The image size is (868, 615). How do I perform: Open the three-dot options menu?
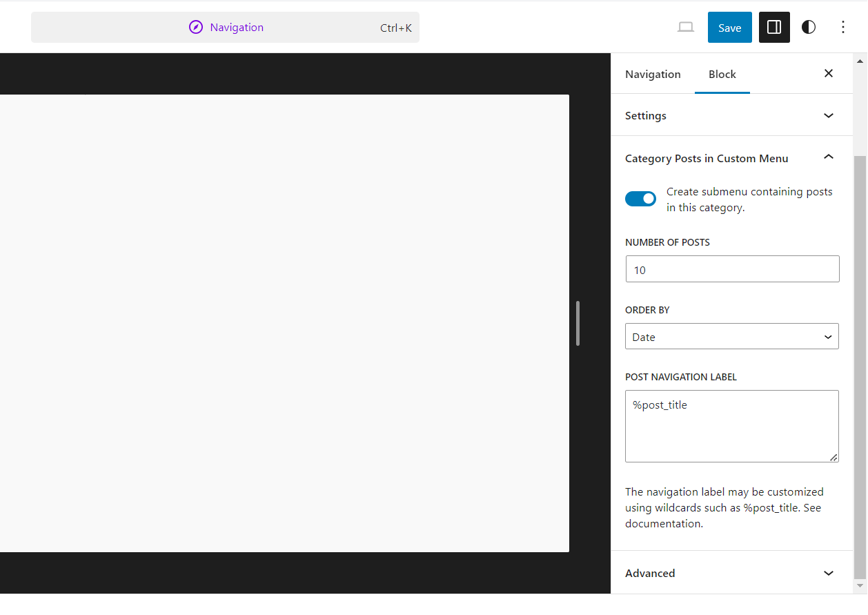tap(843, 28)
